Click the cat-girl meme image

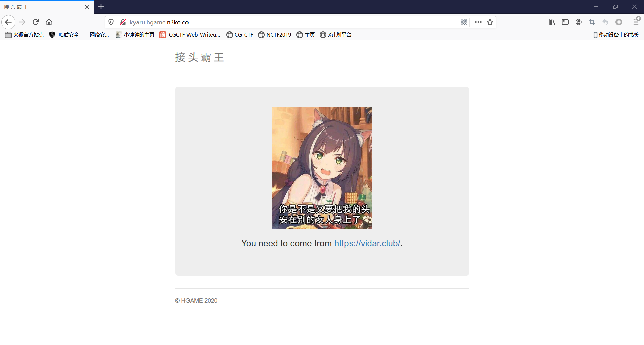322,168
